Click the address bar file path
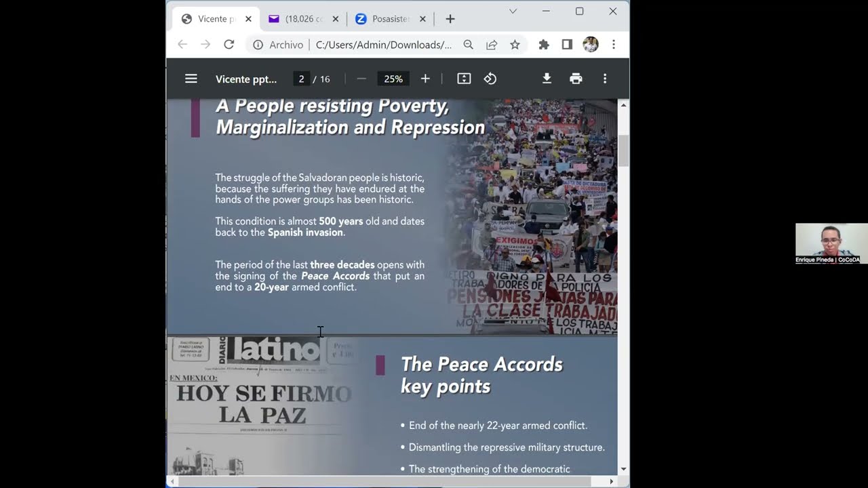 coord(384,45)
